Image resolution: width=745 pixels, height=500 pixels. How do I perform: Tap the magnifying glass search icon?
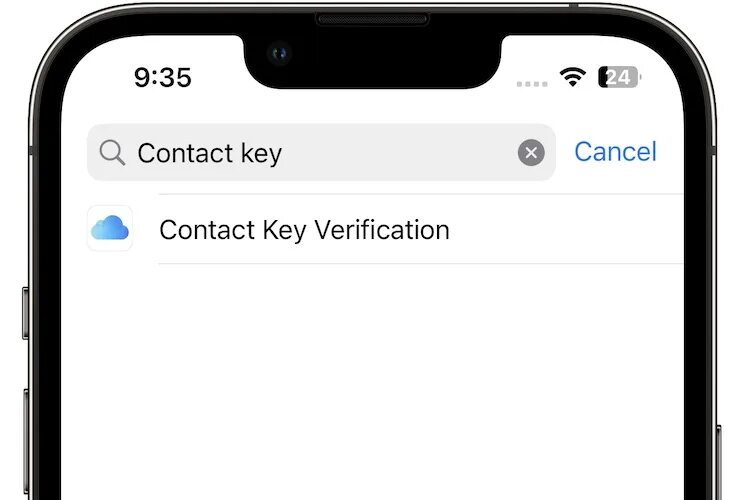[x=112, y=153]
